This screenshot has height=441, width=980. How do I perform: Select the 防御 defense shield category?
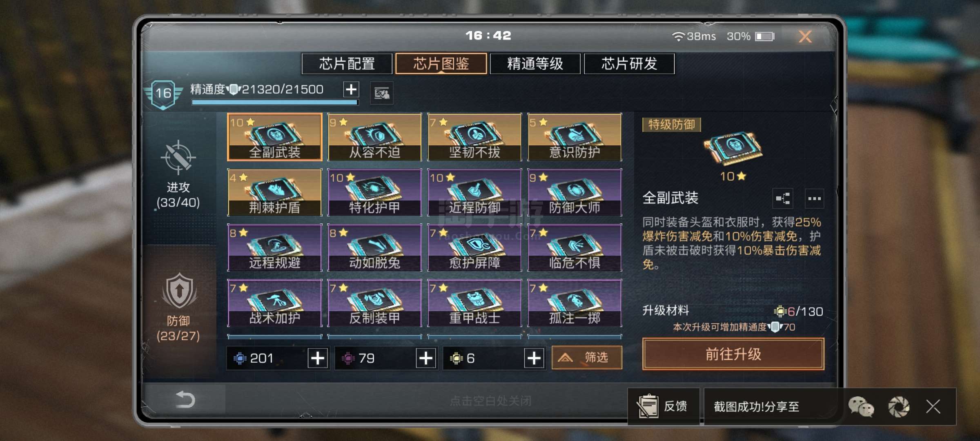178,292
